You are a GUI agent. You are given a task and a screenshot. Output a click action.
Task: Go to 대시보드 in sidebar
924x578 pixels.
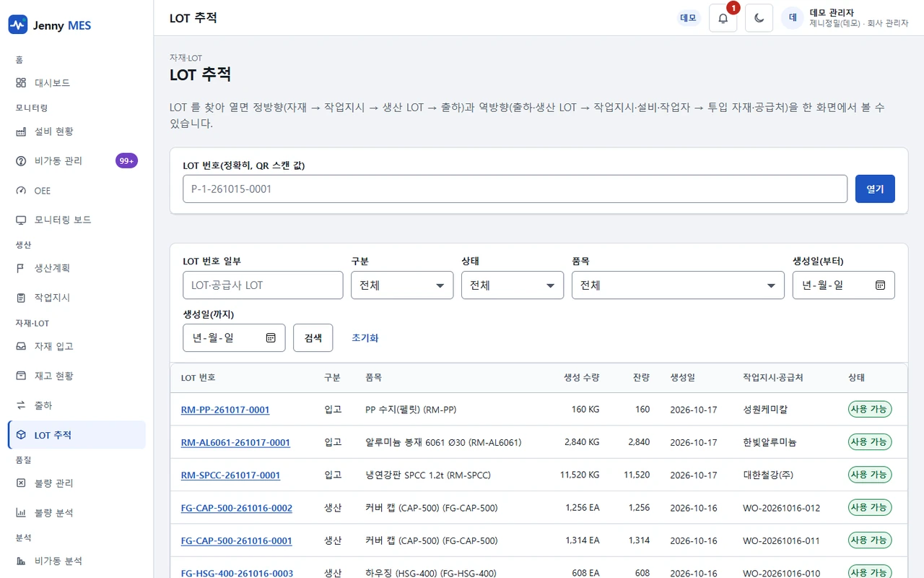point(77,83)
